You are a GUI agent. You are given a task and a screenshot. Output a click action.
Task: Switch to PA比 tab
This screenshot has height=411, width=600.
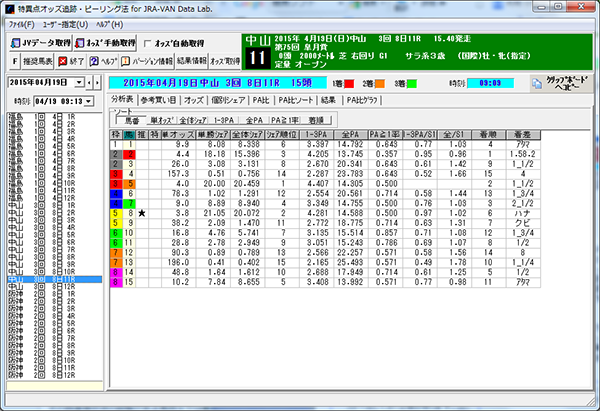261,100
